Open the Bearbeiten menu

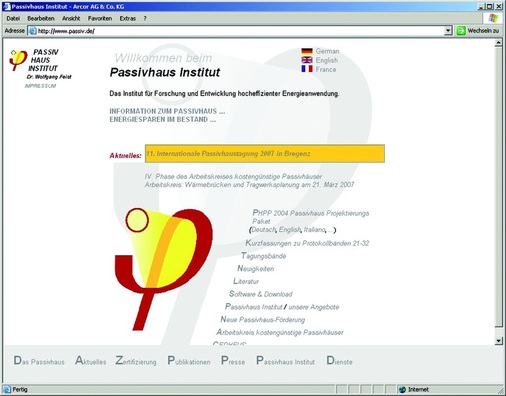(x=41, y=19)
